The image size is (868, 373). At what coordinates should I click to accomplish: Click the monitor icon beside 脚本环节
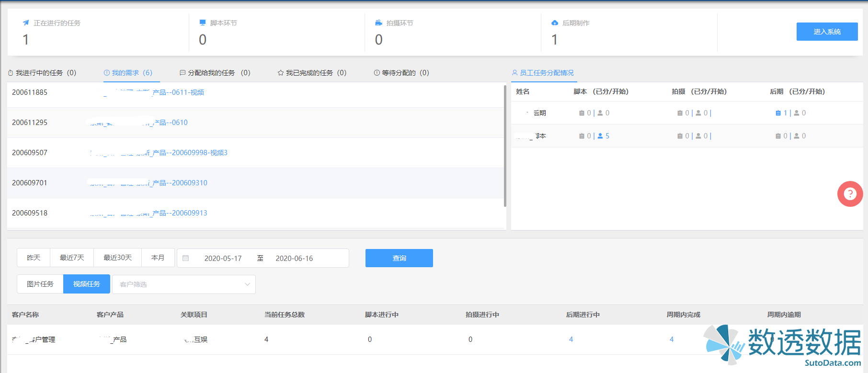(x=203, y=23)
